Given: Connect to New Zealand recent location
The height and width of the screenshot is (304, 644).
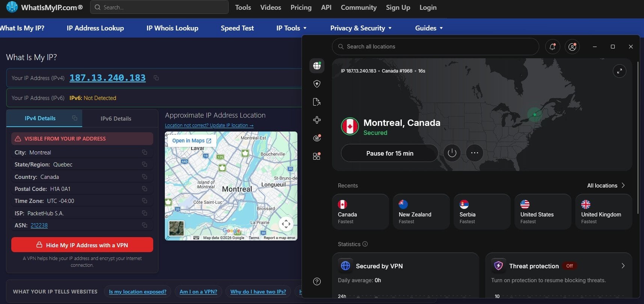Looking at the screenshot, I should pyautogui.click(x=421, y=212).
